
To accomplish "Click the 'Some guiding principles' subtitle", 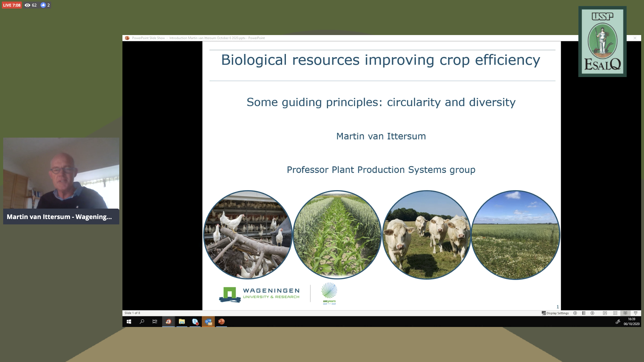I will click(381, 102).
